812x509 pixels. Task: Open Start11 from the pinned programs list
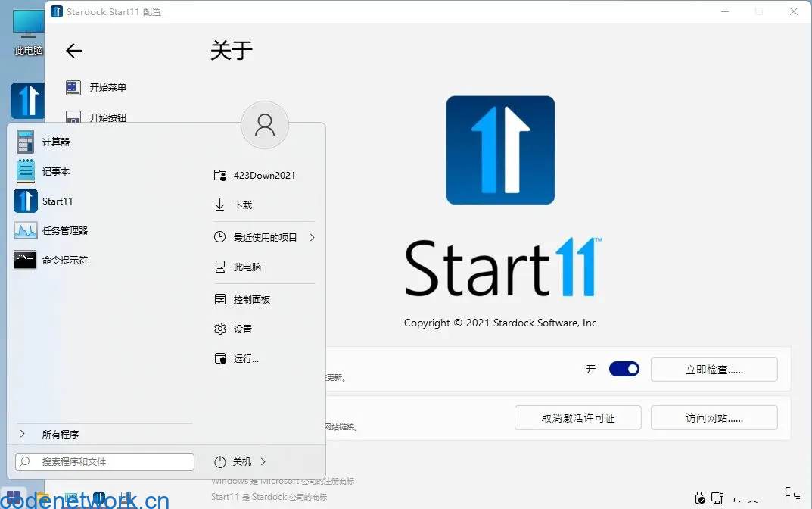pos(57,201)
